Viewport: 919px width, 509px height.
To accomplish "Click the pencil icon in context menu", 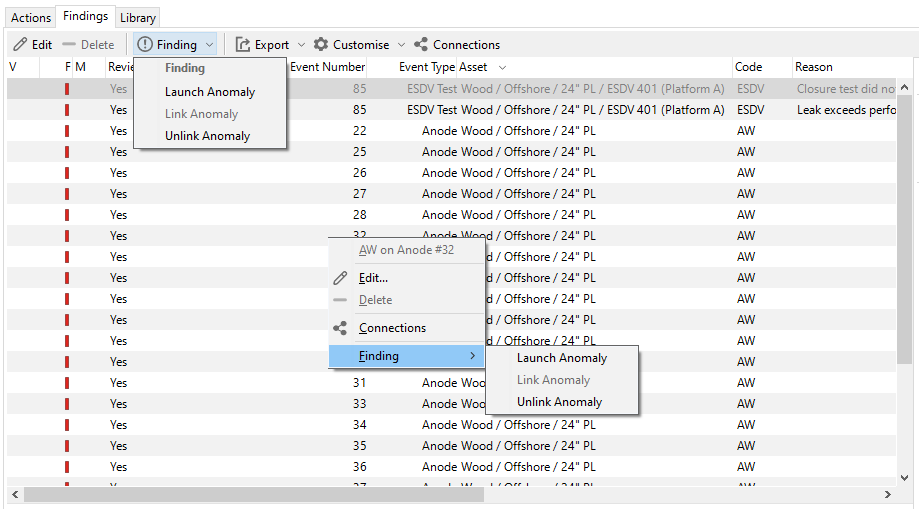I will [340, 278].
